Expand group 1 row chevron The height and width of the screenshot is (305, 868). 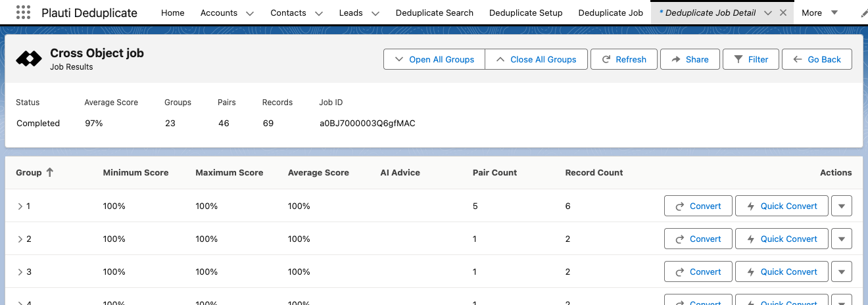[20, 206]
